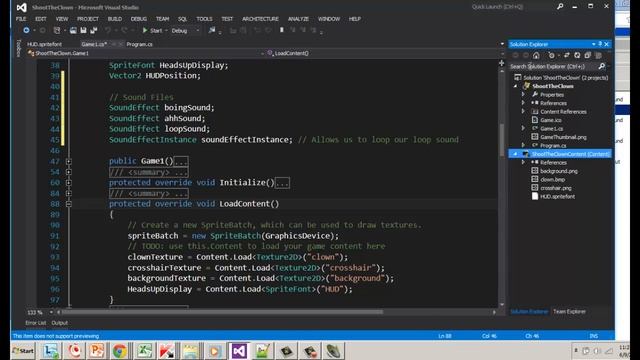640x360 pixels.
Task: Expand the Properties node in Solution Explorer
Action: [x=523, y=94]
